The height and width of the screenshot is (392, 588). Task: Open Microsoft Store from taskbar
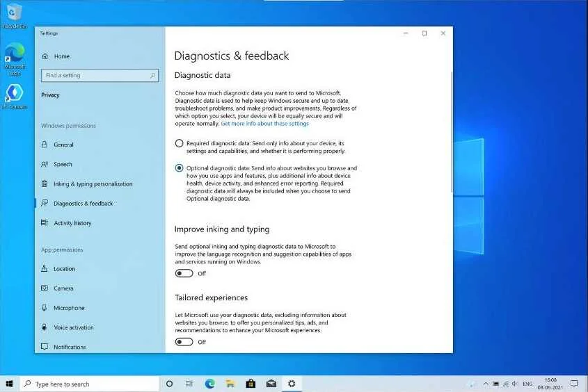251,384
